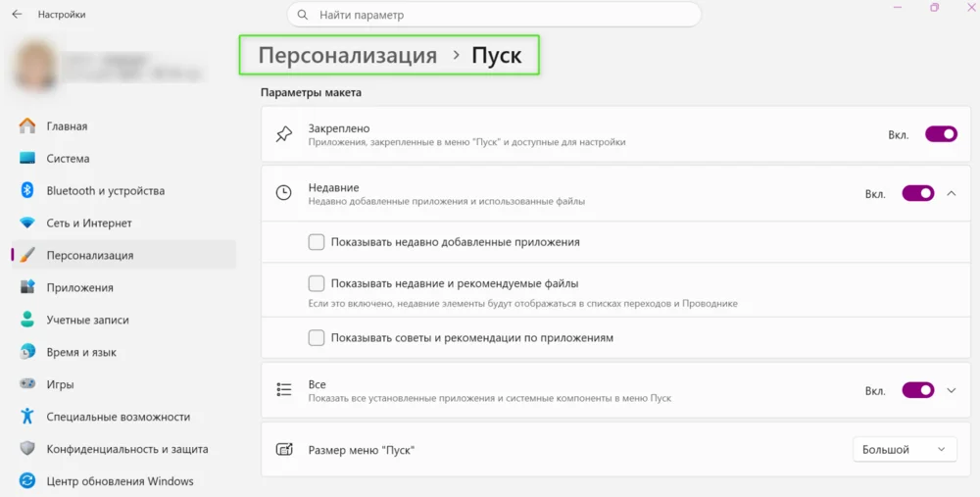980x497 pixels.
Task: Minimize the Настройки window
Action: click(898, 8)
